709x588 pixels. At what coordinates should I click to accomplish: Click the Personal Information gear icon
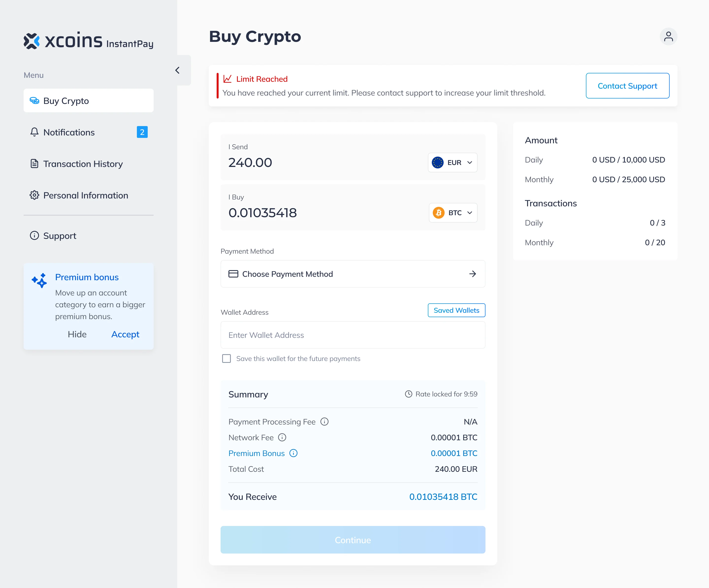point(34,195)
